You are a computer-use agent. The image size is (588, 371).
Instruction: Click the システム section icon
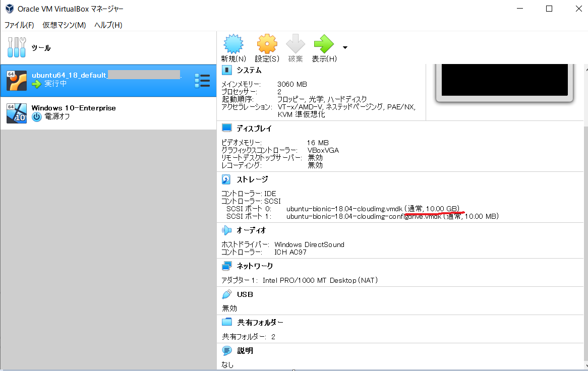coord(226,70)
